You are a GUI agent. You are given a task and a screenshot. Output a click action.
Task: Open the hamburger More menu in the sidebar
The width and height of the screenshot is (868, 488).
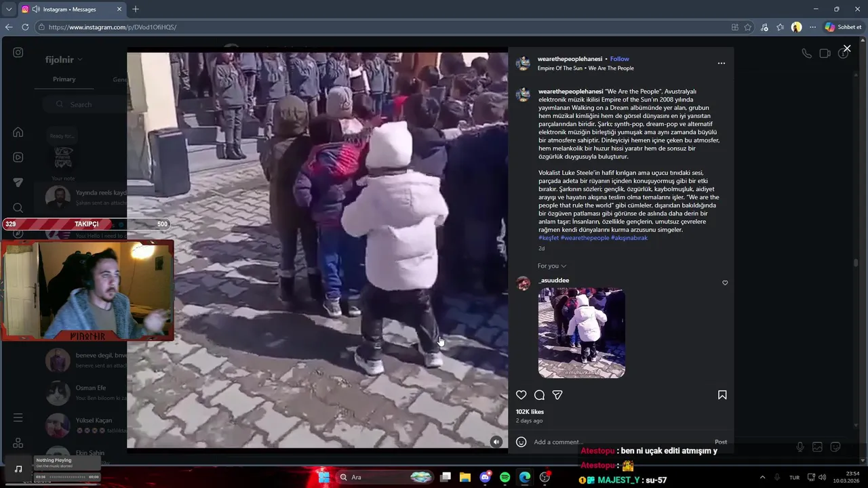[x=18, y=418]
